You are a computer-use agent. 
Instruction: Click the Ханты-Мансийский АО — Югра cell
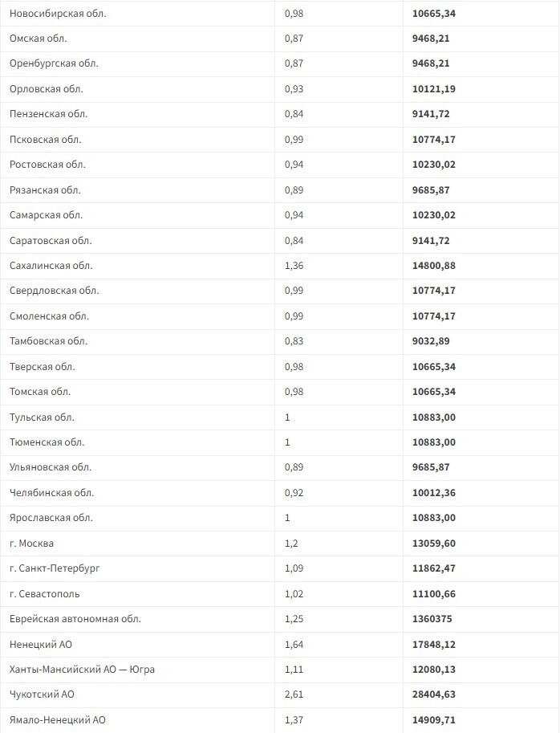click(x=82, y=670)
